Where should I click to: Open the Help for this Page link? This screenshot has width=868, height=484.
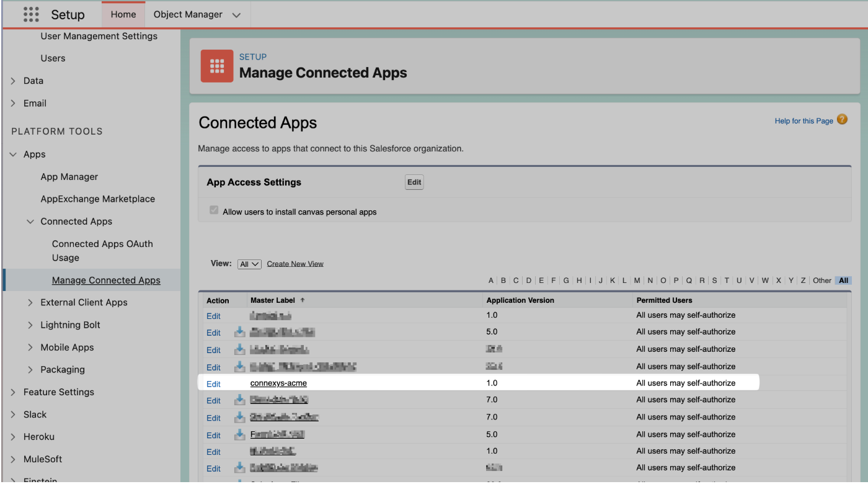(804, 121)
